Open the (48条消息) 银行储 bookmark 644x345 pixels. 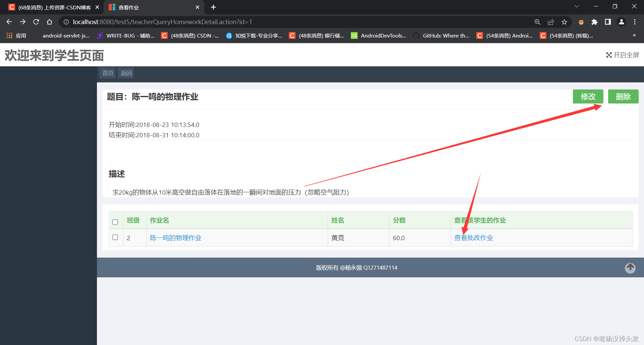pyautogui.click(x=317, y=36)
